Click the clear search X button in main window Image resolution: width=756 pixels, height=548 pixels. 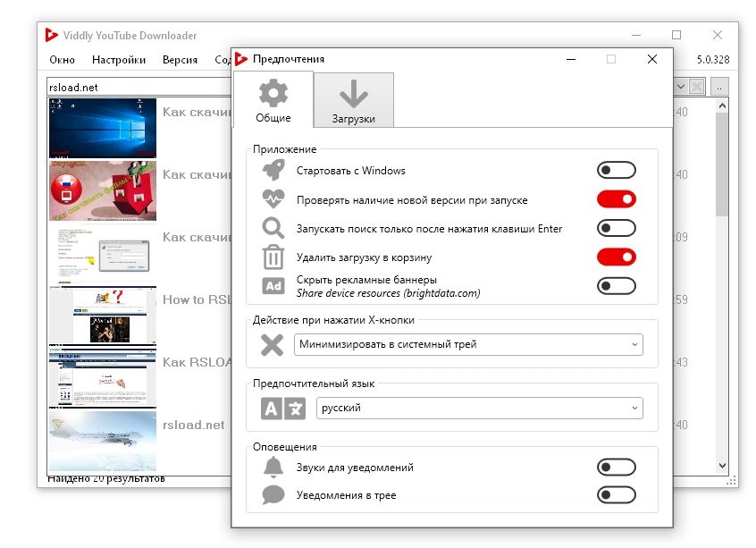pos(697,87)
